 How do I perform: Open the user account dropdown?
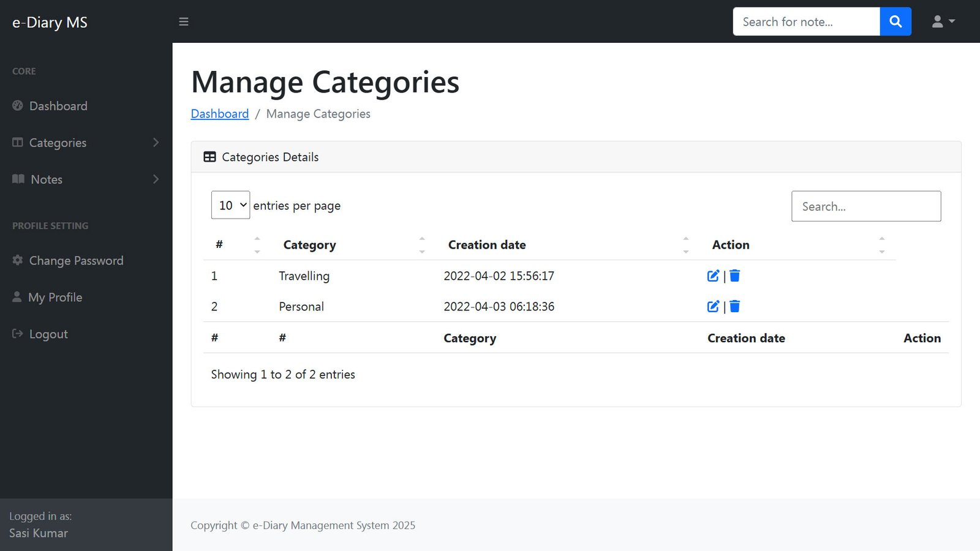coord(943,21)
